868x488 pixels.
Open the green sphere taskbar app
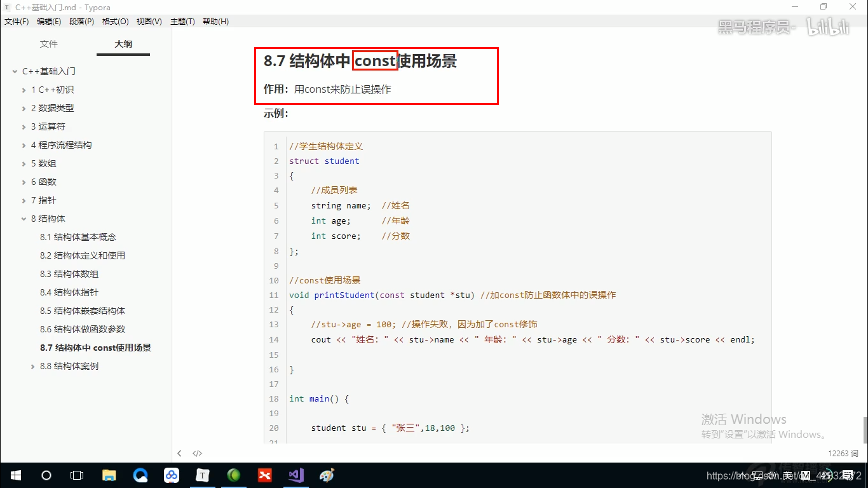pos(234,475)
